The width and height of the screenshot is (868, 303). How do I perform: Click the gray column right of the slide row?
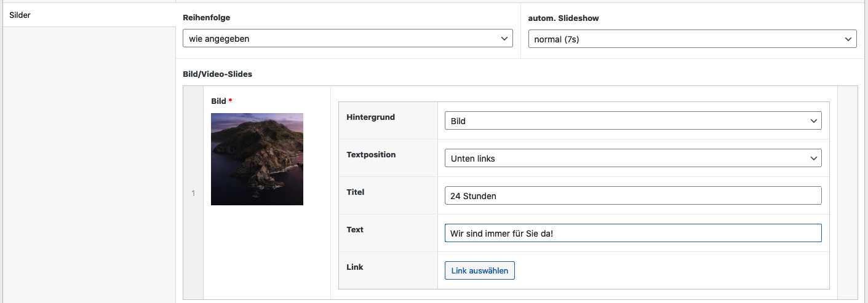tap(848, 193)
